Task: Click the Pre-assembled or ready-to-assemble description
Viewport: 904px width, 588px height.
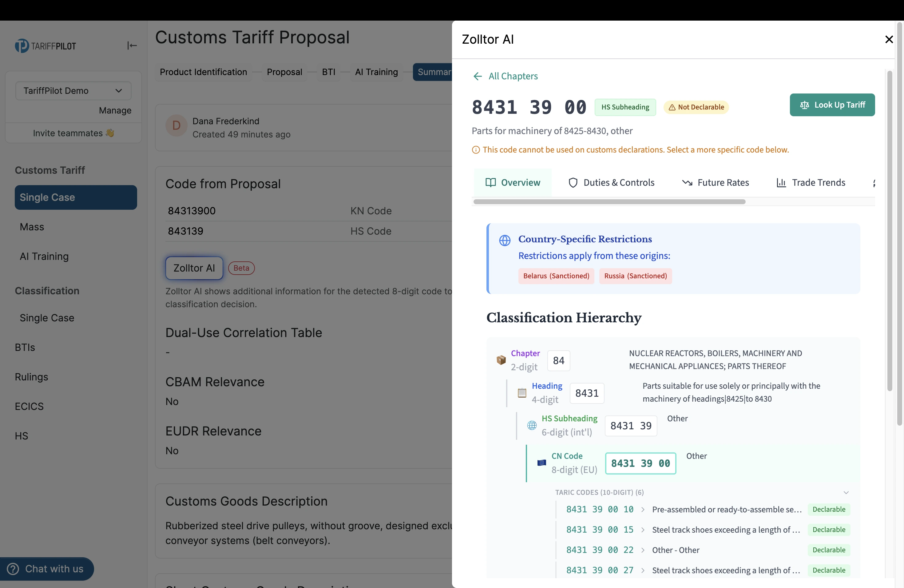Action: (727, 509)
